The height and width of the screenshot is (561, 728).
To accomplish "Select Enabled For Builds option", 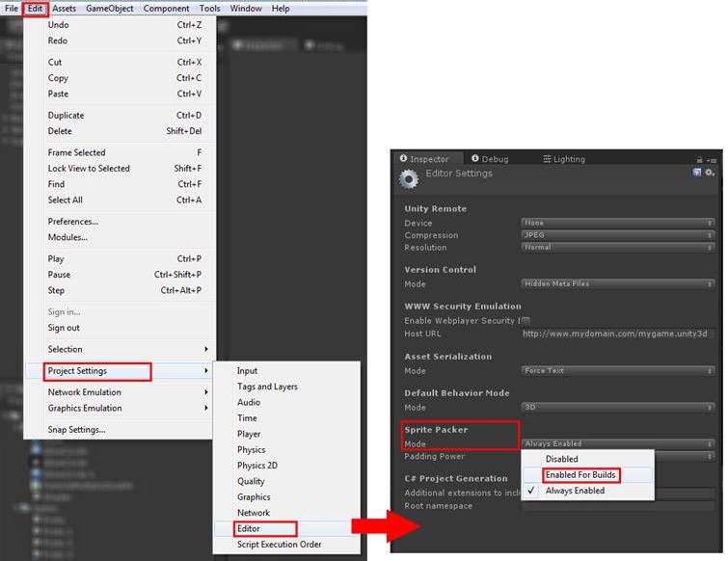I will pos(588,474).
